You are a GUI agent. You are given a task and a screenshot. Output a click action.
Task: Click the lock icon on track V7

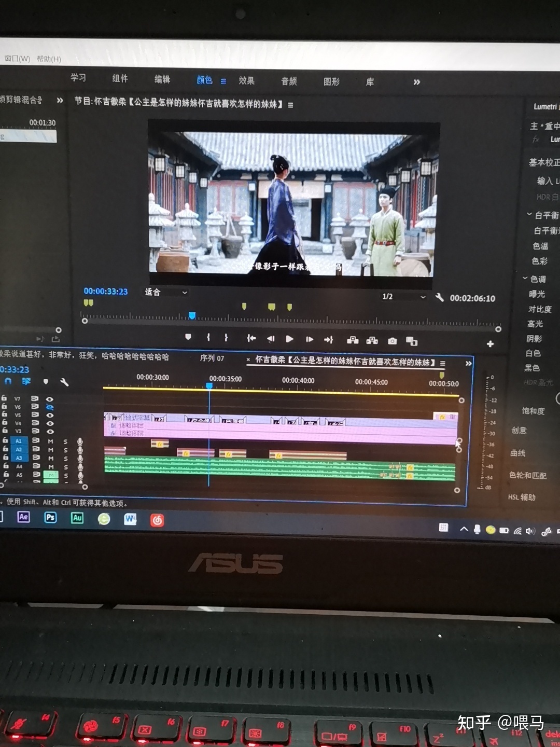(x=5, y=399)
